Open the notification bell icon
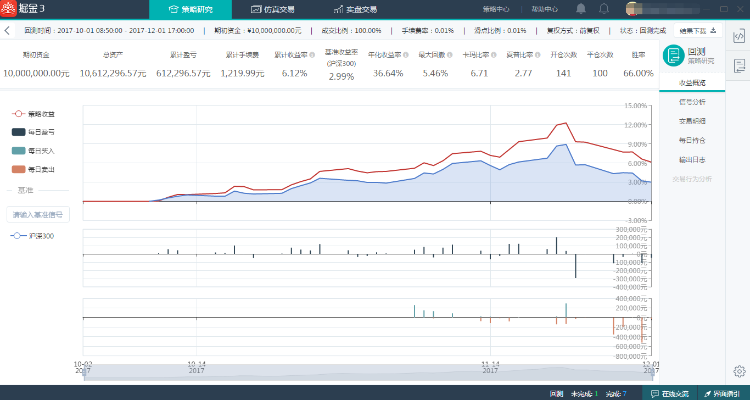This screenshot has width=750, height=400. pyautogui.click(x=581, y=9)
